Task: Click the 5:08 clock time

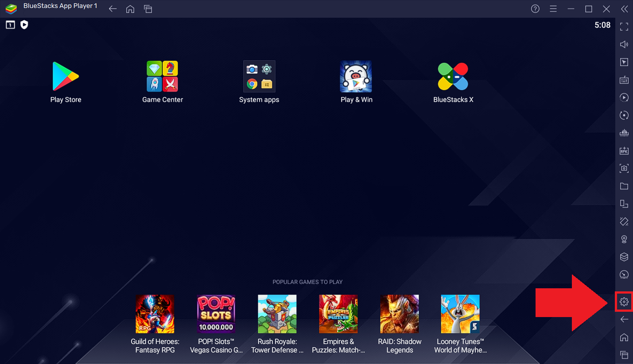Action: click(602, 25)
